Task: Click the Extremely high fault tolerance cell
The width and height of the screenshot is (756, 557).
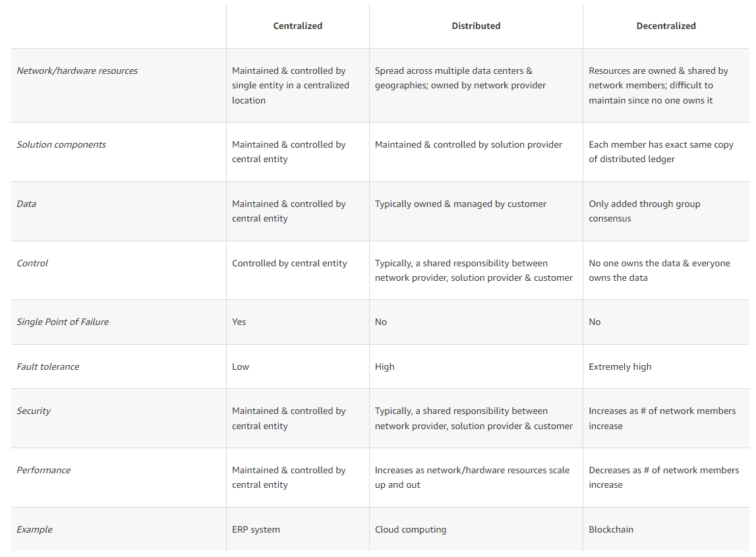Action: (x=620, y=366)
